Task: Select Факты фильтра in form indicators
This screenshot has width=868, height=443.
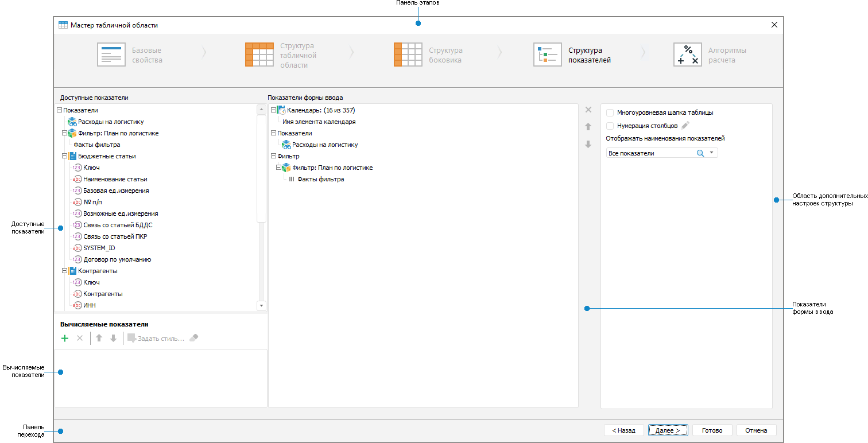Action: [x=321, y=179]
